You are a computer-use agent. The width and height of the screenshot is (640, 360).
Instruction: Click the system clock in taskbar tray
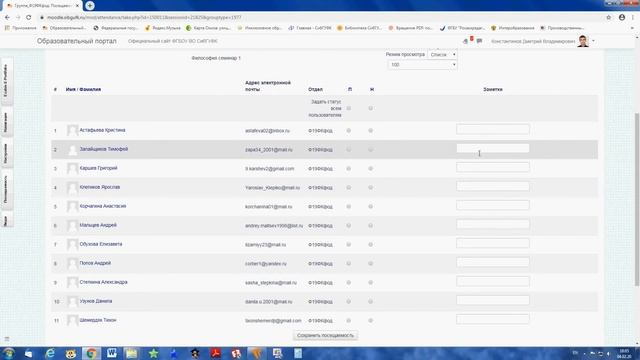click(624, 353)
